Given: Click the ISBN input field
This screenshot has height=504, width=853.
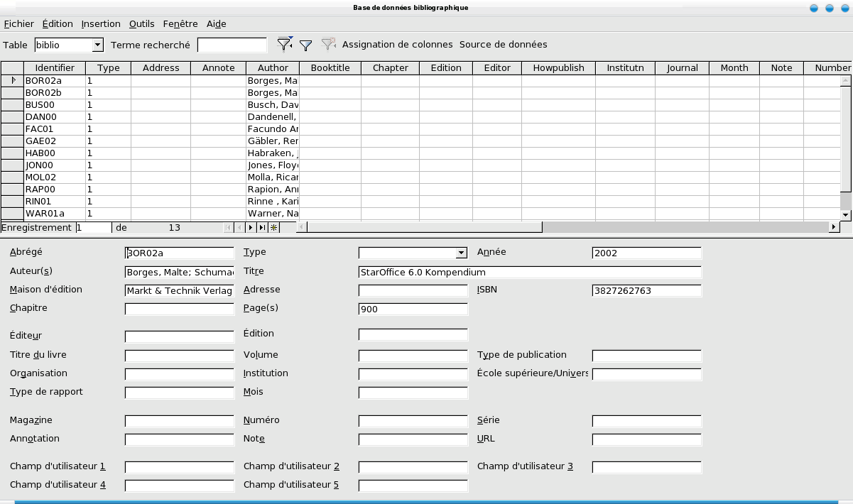Looking at the screenshot, I should 646,290.
